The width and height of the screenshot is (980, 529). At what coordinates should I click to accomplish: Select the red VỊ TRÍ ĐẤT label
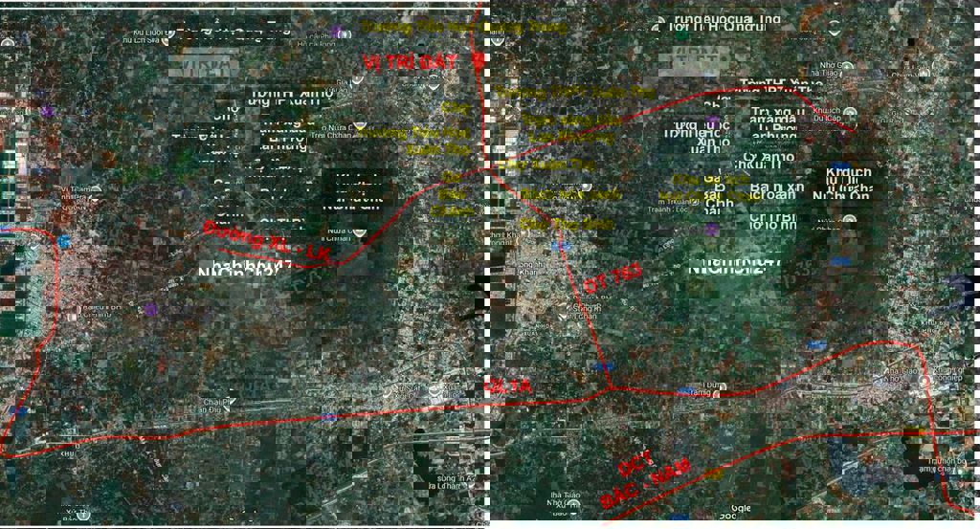(x=410, y=62)
